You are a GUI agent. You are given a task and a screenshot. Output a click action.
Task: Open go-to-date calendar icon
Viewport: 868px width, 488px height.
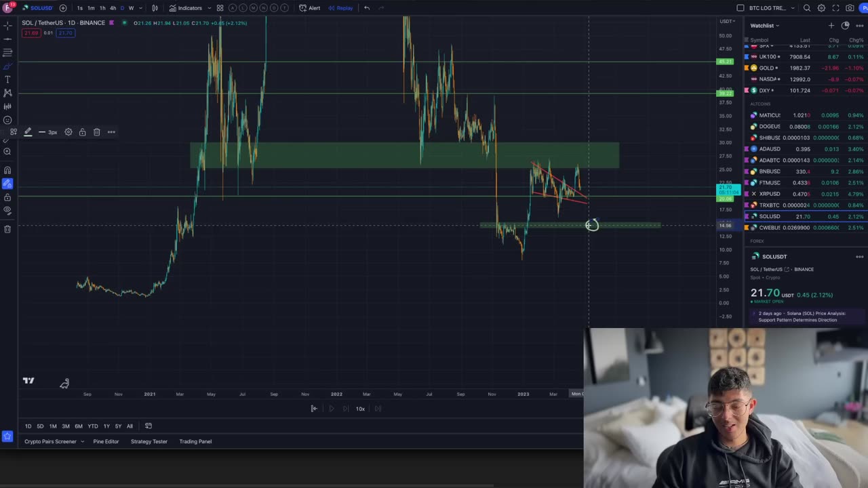(149, 426)
